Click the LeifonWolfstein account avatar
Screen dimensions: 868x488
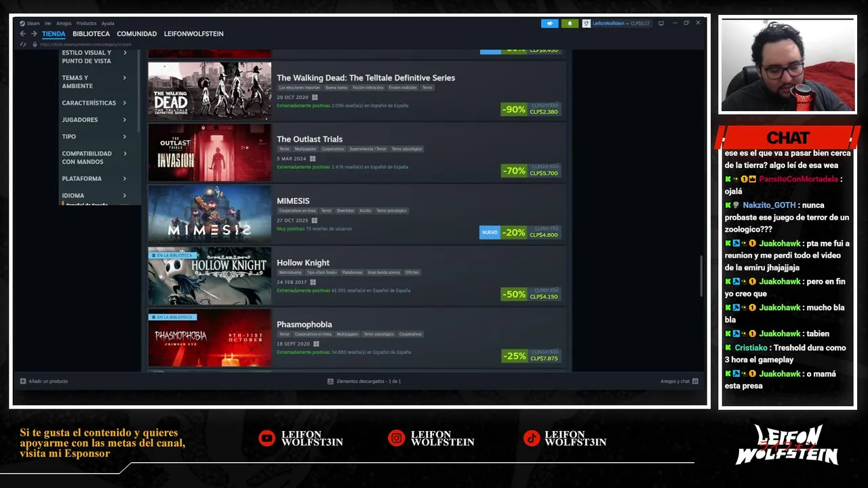point(586,23)
